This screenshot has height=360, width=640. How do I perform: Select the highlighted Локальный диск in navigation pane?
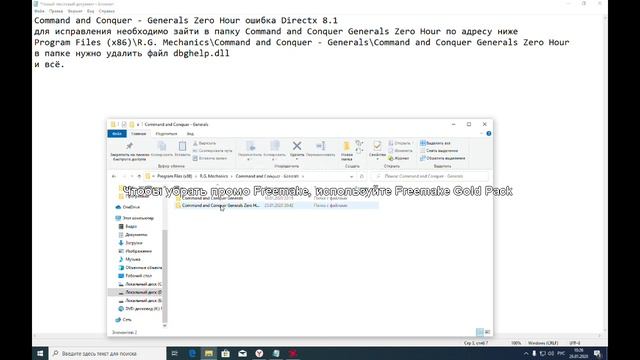pos(135,292)
